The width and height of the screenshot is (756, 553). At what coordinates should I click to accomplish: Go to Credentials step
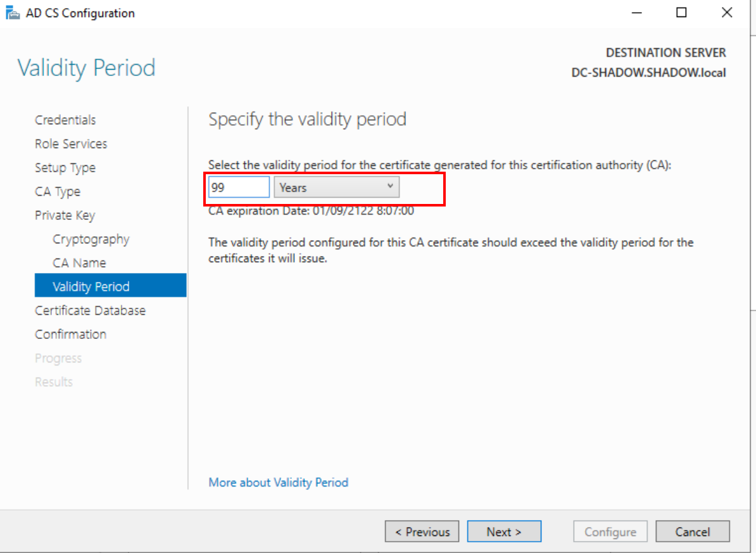point(65,120)
